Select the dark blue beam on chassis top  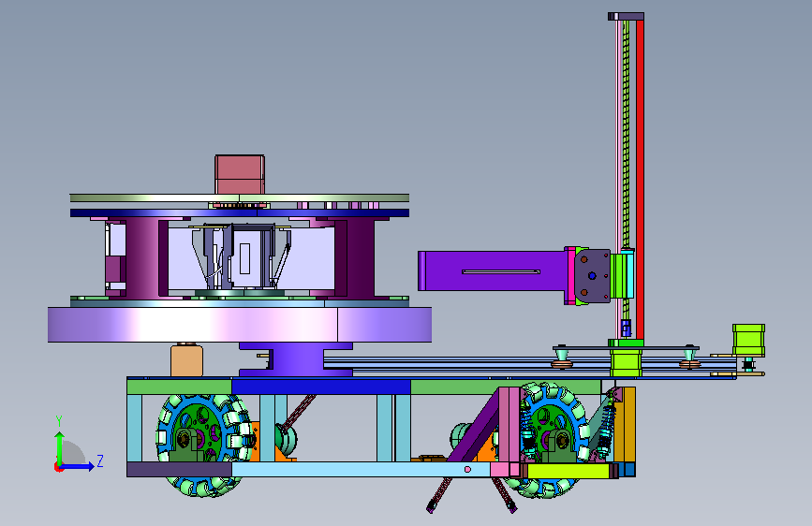point(321,387)
